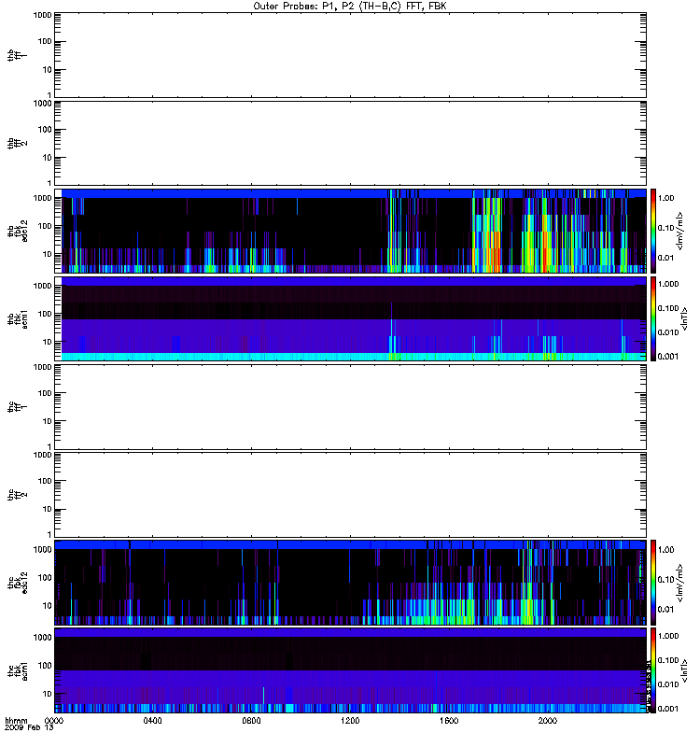This screenshot has height=747, width=700.
Task: Click the thc fbk scm1 spectrogram
Action: pos(350,670)
